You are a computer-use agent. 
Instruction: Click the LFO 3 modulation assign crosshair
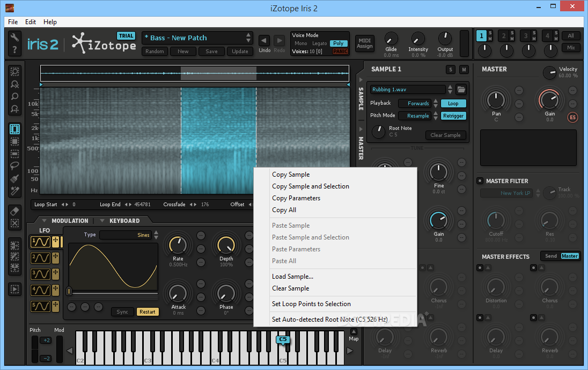[x=55, y=274]
